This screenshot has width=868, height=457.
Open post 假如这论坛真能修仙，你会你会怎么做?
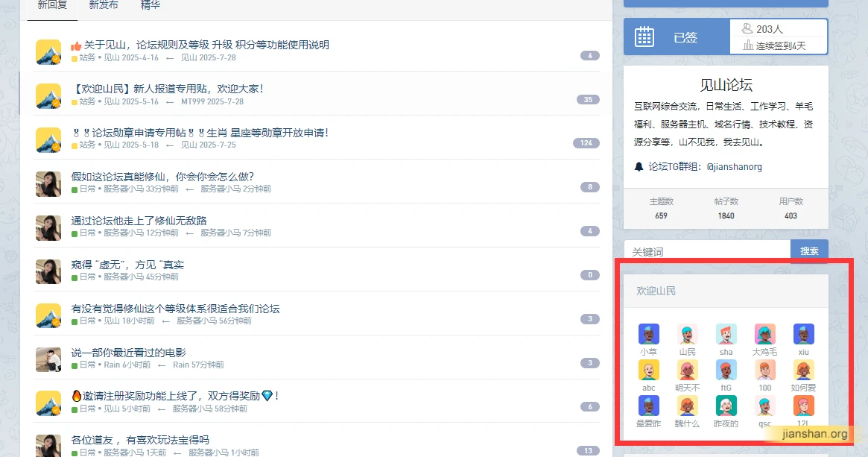[x=162, y=177]
